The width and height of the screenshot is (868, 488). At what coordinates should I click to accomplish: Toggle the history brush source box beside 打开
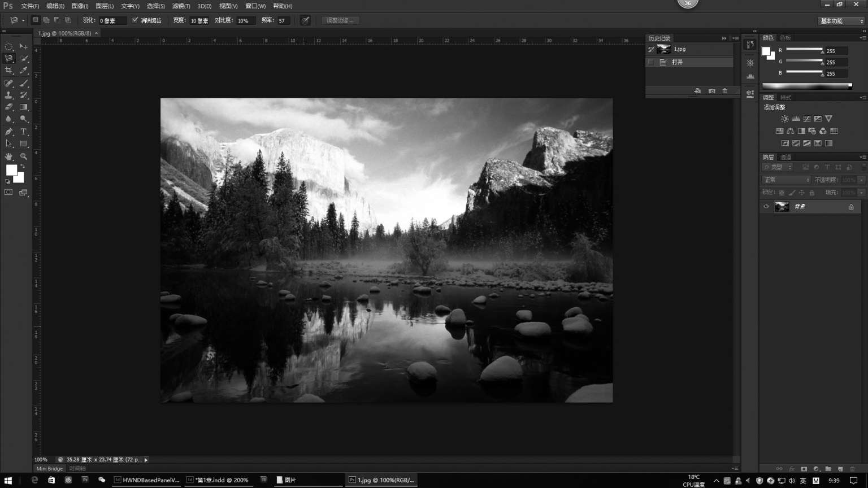[x=651, y=62]
